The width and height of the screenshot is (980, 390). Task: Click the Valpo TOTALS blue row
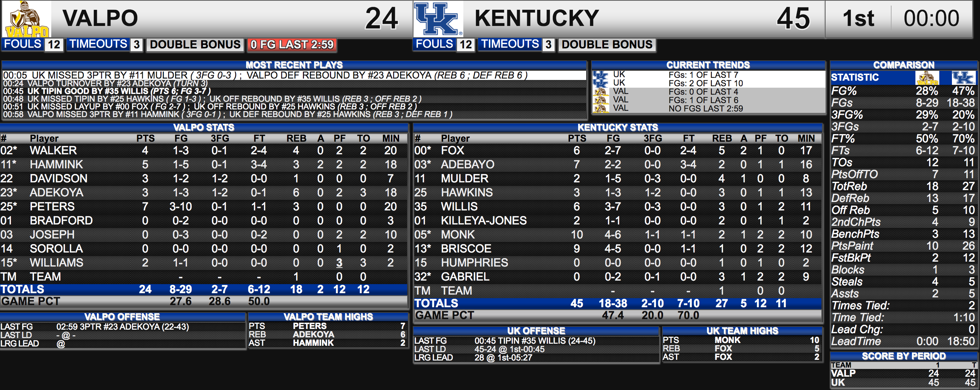pyautogui.click(x=204, y=290)
